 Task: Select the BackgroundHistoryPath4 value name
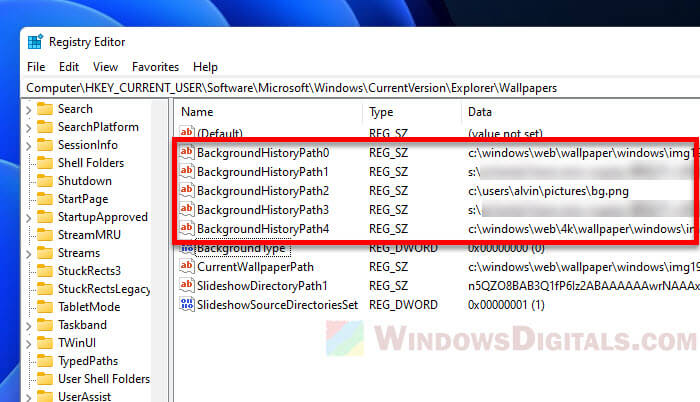(263, 229)
